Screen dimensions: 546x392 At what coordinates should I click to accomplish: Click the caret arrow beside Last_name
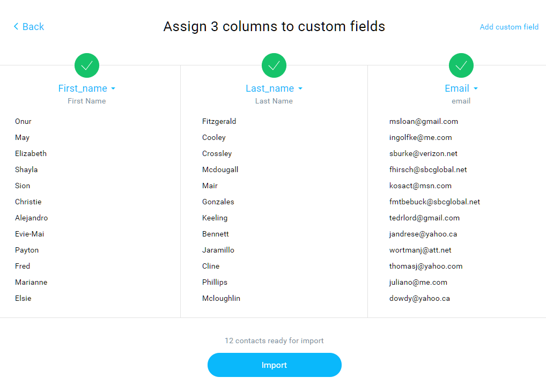click(x=300, y=89)
